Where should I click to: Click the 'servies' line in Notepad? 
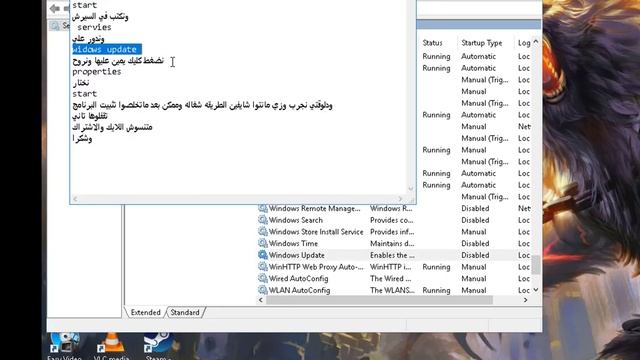click(x=94, y=27)
